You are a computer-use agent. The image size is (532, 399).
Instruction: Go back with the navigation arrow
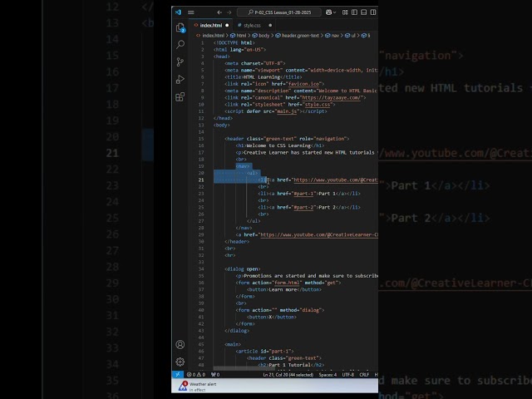pos(219,12)
